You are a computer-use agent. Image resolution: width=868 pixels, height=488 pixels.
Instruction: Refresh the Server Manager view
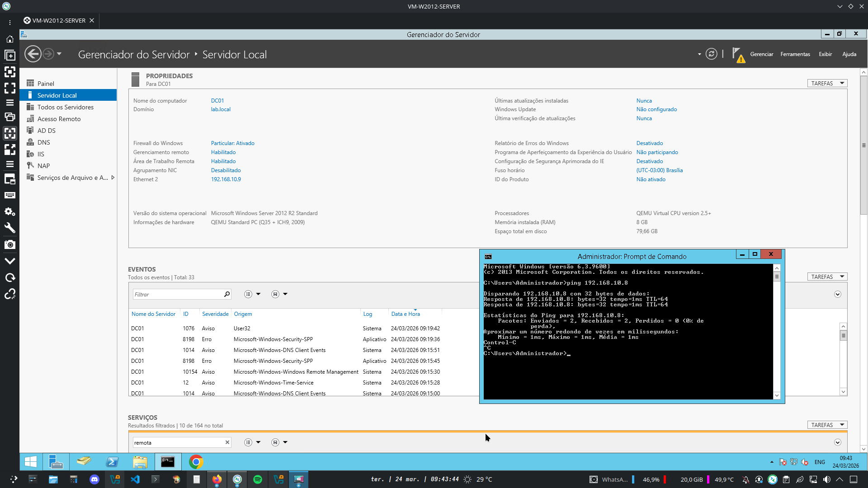coord(711,54)
